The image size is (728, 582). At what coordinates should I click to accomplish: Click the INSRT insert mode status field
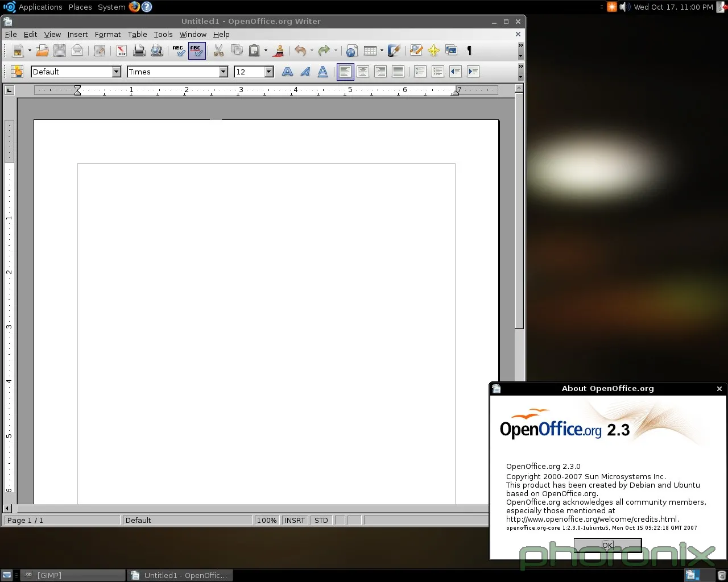point(295,520)
